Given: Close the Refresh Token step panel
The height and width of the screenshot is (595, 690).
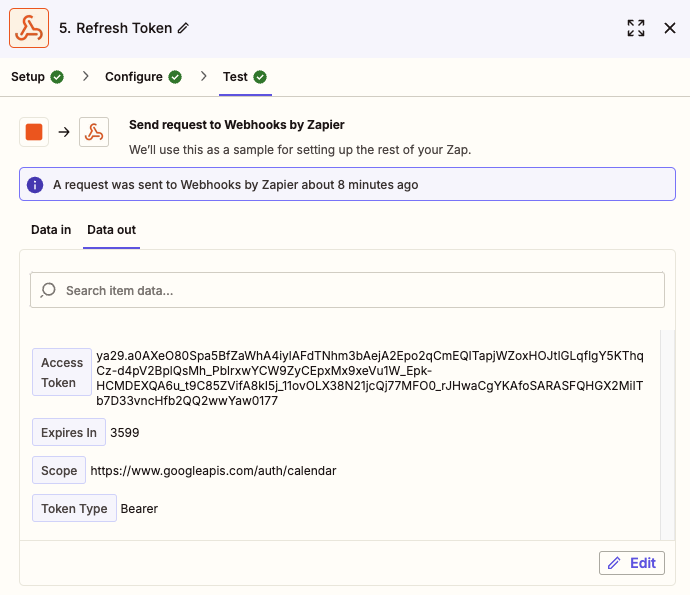Looking at the screenshot, I should click(x=670, y=28).
